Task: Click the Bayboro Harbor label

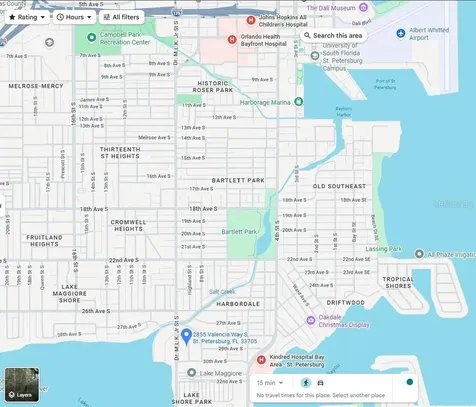Action: click(x=343, y=112)
